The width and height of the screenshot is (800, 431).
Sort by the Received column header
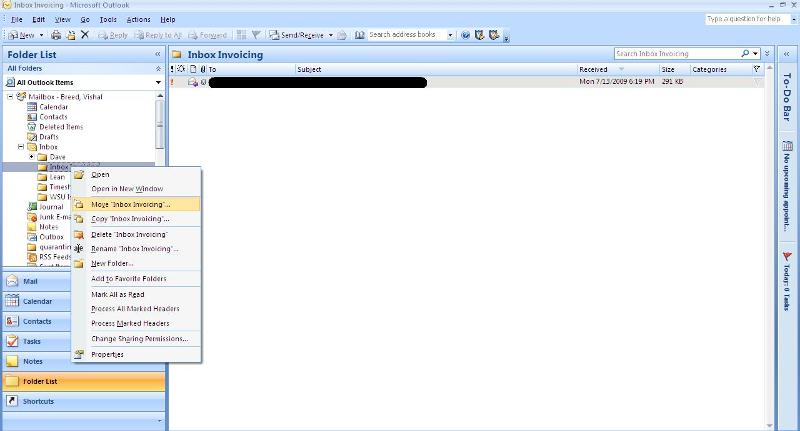click(x=618, y=69)
